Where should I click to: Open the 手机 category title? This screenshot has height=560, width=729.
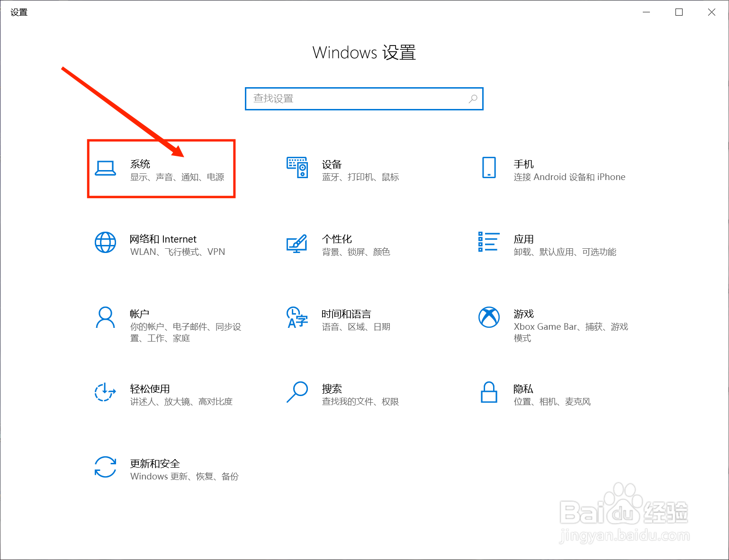pos(523,164)
